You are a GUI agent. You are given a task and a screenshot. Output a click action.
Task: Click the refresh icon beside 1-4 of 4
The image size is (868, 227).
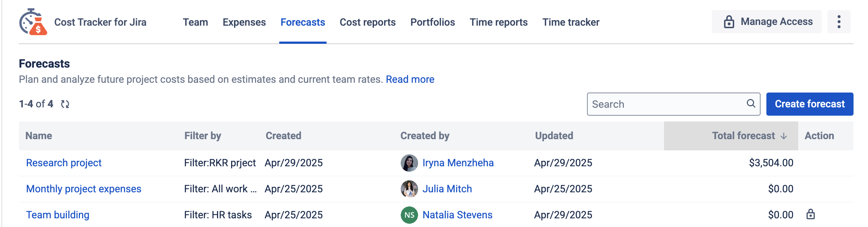click(65, 104)
